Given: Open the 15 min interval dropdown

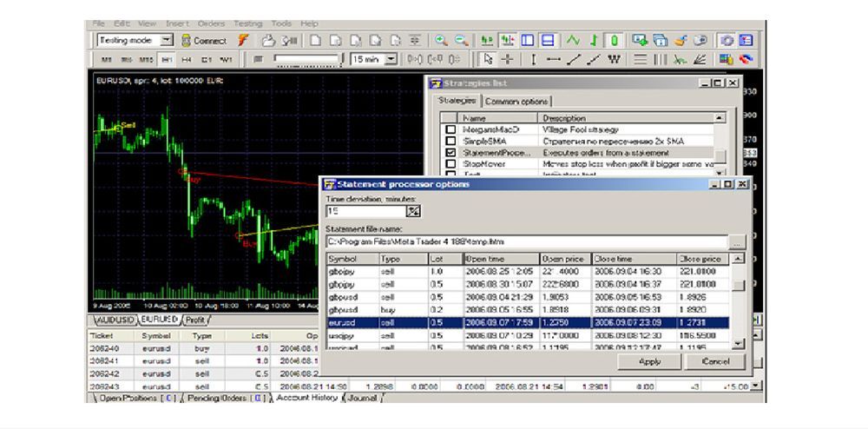Looking at the screenshot, I should point(391,59).
